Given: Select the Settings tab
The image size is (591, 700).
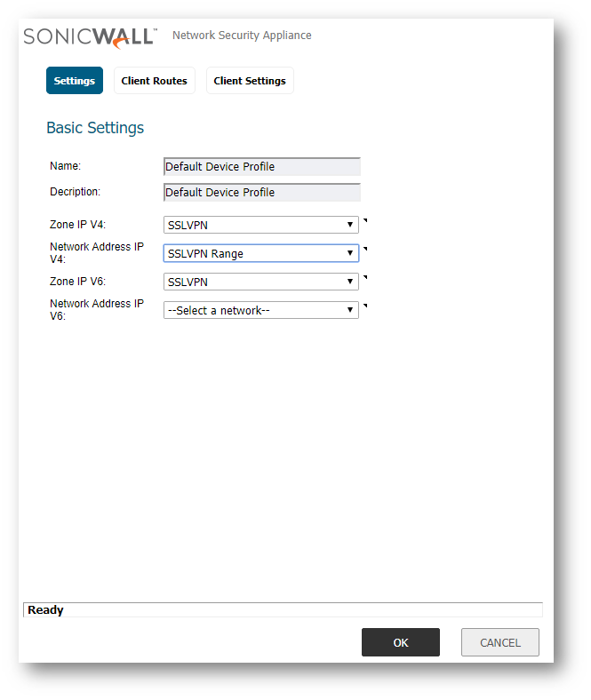Looking at the screenshot, I should tap(75, 81).
